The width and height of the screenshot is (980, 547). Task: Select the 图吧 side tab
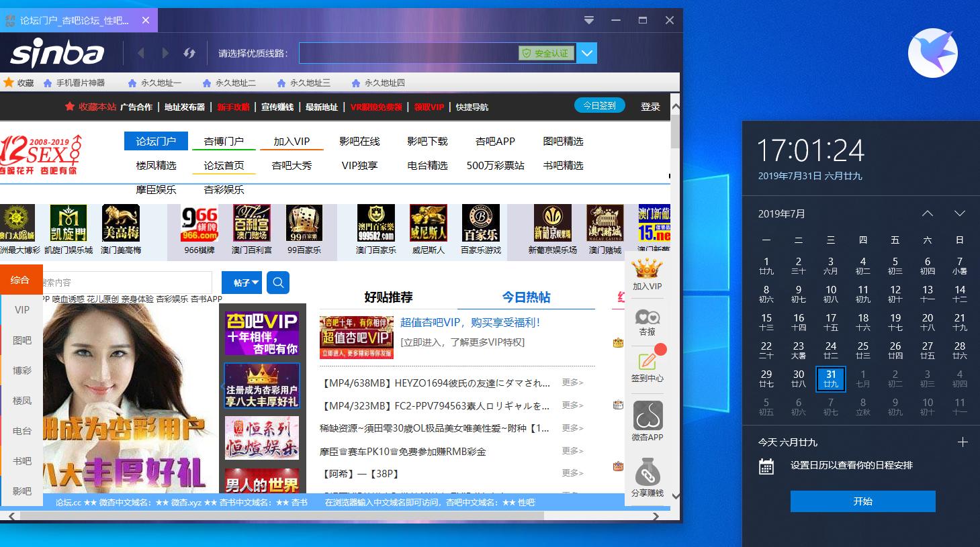pyautogui.click(x=22, y=340)
